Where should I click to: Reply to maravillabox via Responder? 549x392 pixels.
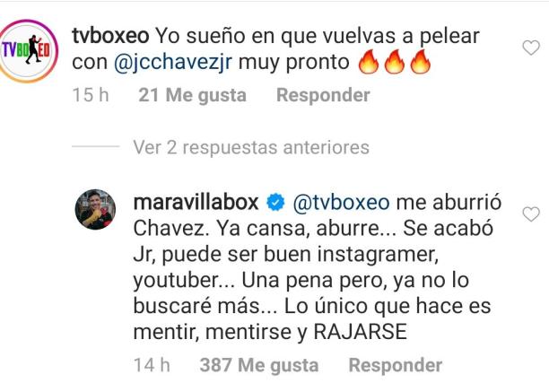[x=396, y=365]
